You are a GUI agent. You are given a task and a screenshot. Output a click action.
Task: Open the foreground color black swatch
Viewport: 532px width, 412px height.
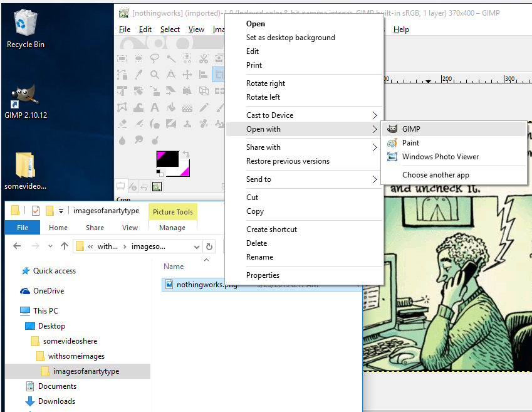point(167,159)
